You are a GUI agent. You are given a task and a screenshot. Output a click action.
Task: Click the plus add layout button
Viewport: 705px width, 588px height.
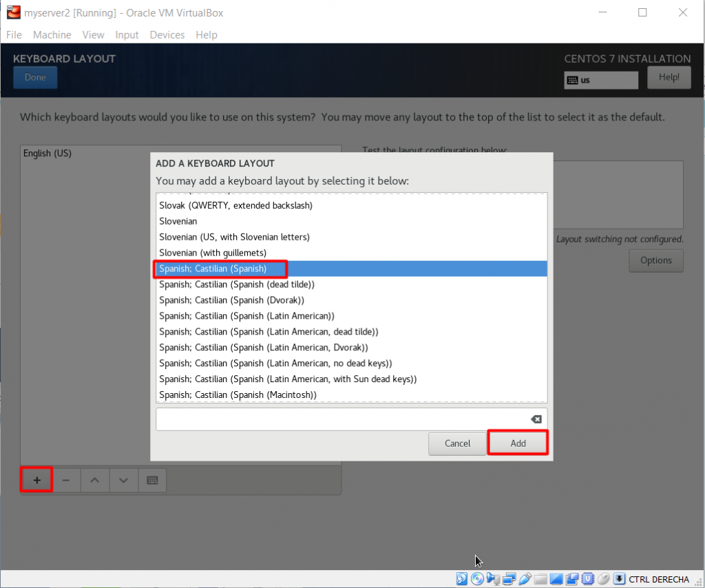[x=37, y=480]
